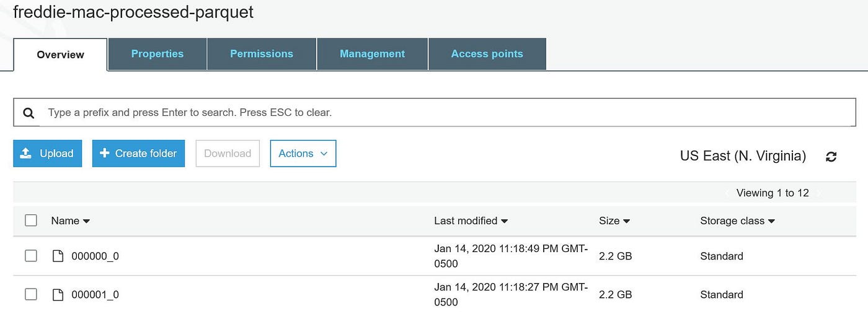
Task: Click the Viewing 1 to 12 text
Action: click(x=773, y=193)
